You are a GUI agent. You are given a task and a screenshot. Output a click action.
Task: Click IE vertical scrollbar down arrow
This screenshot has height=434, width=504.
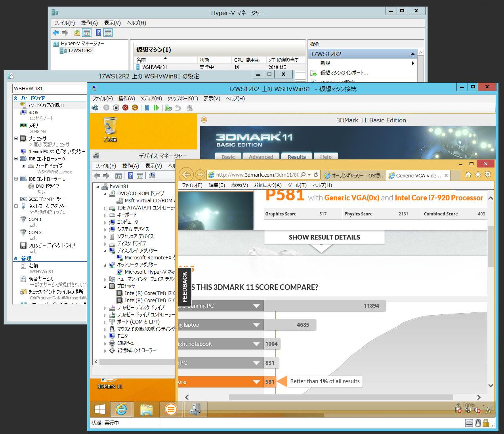[x=491, y=385]
